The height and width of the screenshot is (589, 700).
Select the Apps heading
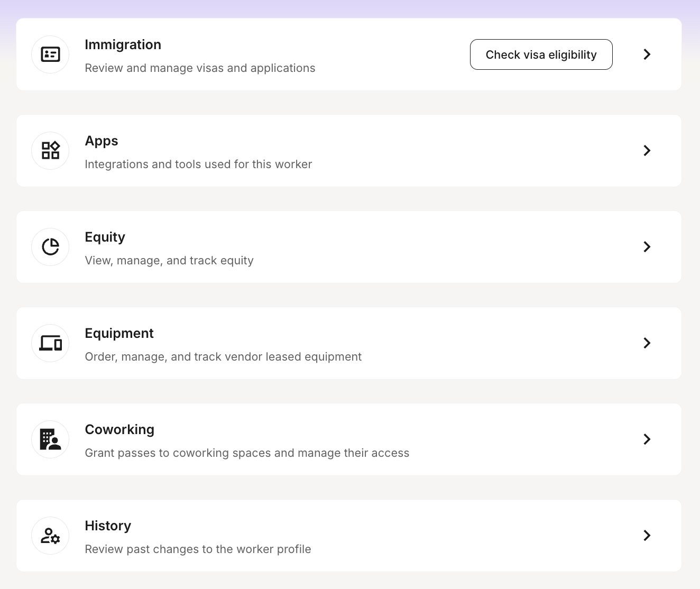point(102,141)
